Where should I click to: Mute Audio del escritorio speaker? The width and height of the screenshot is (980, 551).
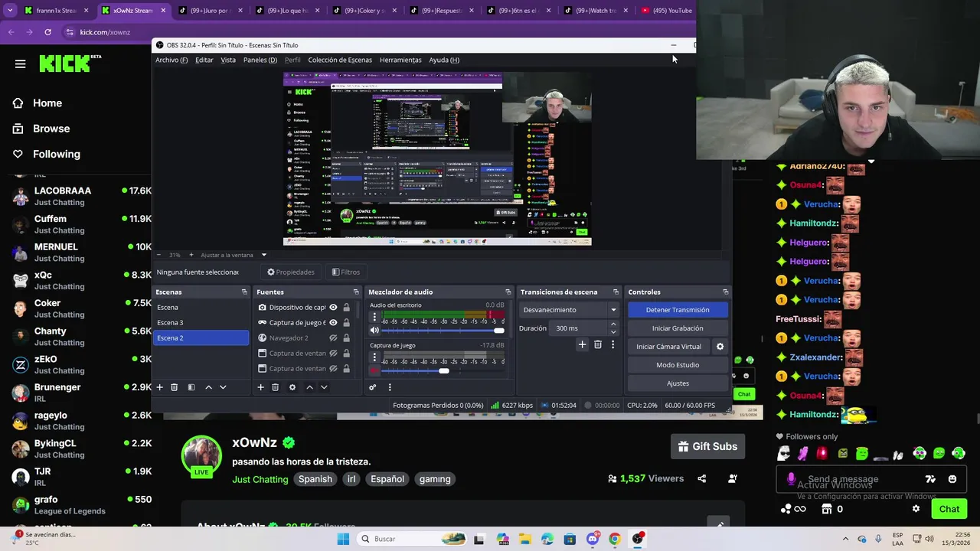pyautogui.click(x=374, y=331)
